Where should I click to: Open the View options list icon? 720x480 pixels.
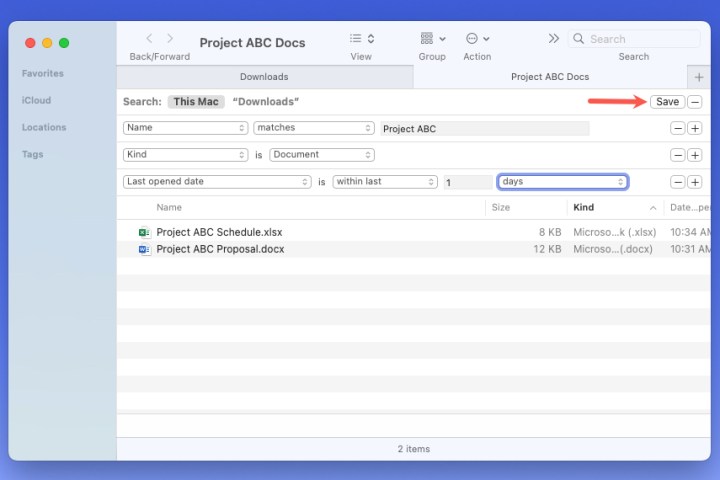point(361,39)
